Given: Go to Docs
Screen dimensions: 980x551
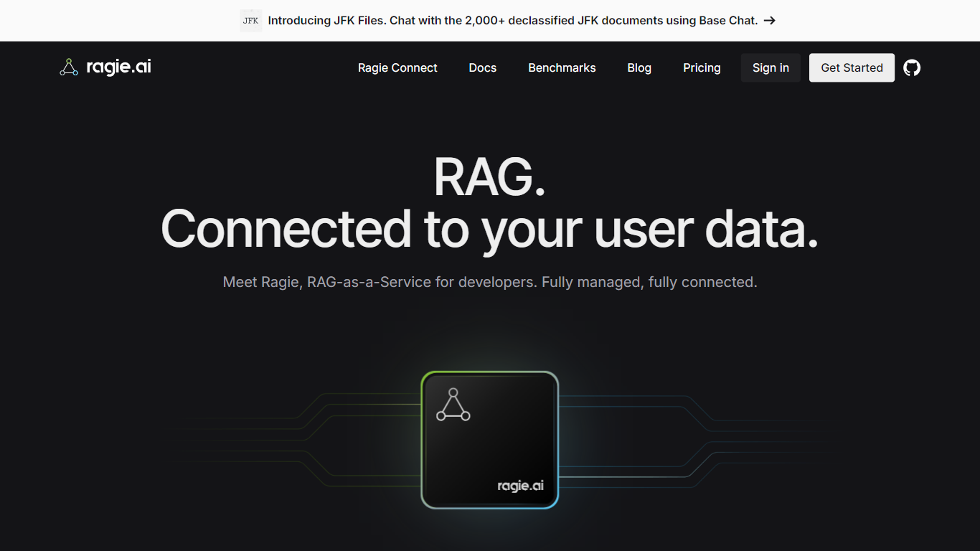Looking at the screenshot, I should coord(483,67).
